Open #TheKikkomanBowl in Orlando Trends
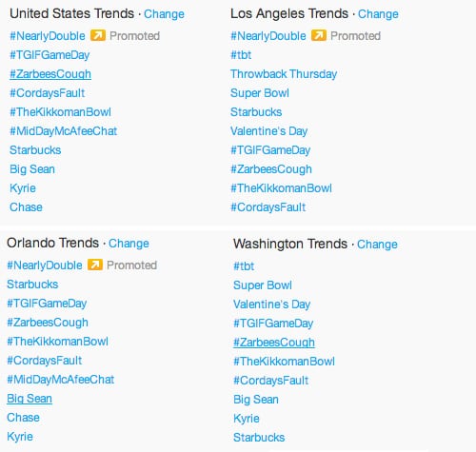The width and height of the screenshot is (476, 452). 58,342
